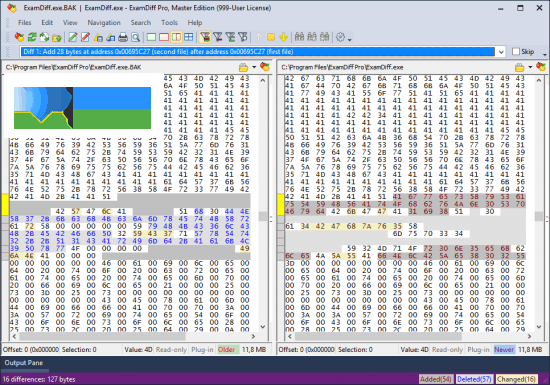The height and width of the screenshot is (385, 550).
Task: Click the Compare files toolbar icon
Action: click(19, 37)
